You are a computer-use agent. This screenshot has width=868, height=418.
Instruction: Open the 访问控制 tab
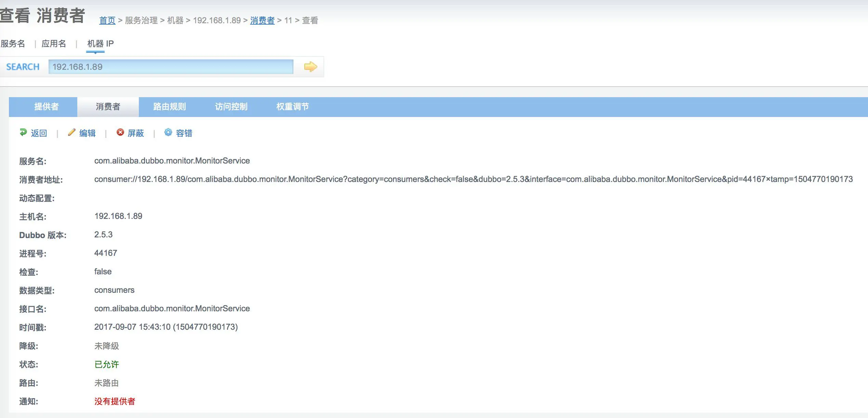click(231, 107)
